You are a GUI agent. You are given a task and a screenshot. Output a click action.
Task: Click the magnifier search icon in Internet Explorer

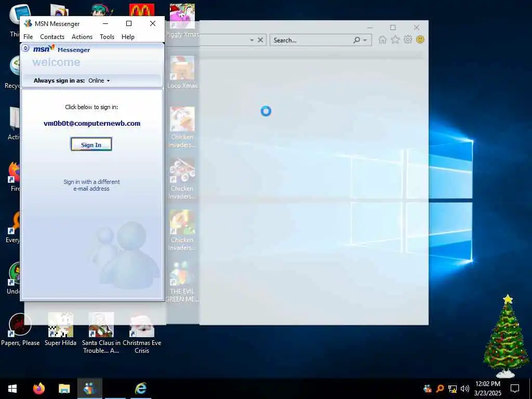pos(356,40)
